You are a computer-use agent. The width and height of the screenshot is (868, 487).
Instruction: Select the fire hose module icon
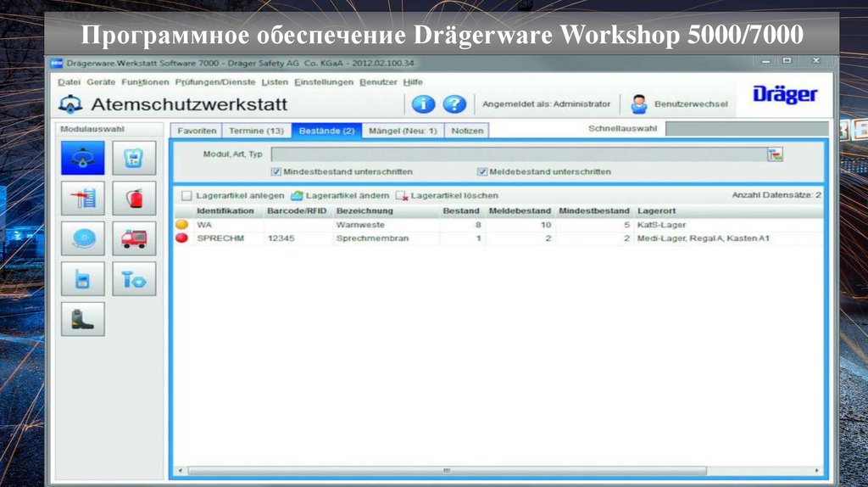pos(82,238)
